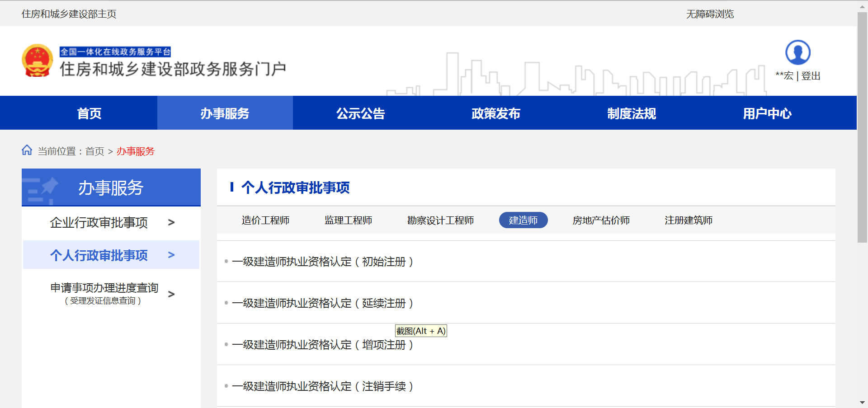The width and height of the screenshot is (868, 408).
Task: Click 登出 to log out
Action: tap(811, 76)
